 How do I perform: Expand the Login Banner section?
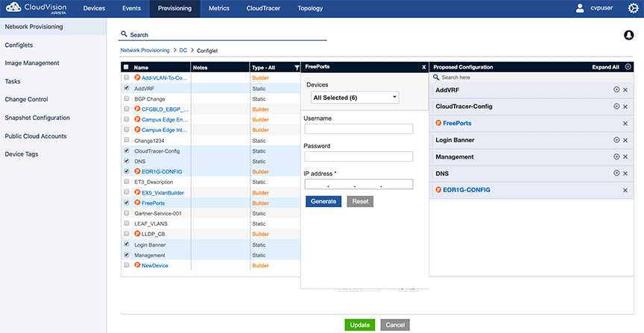point(616,140)
